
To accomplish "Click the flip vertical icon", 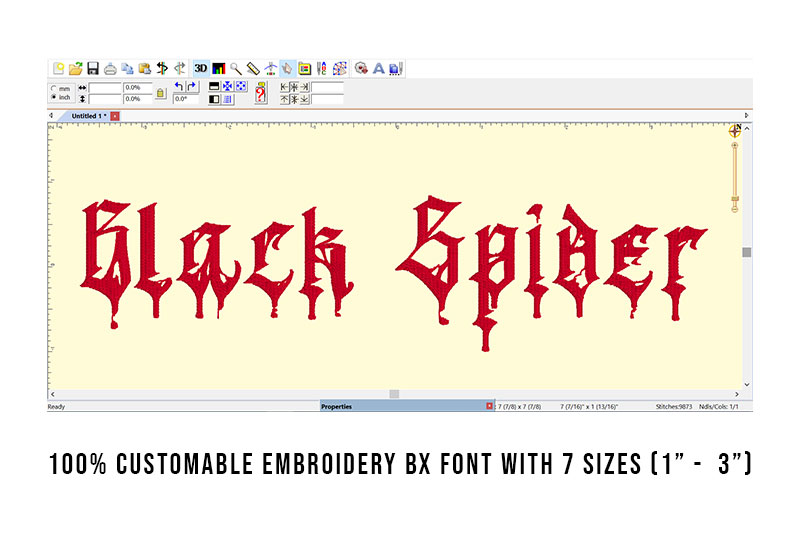I will pyautogui.click(x=214, y=87).
